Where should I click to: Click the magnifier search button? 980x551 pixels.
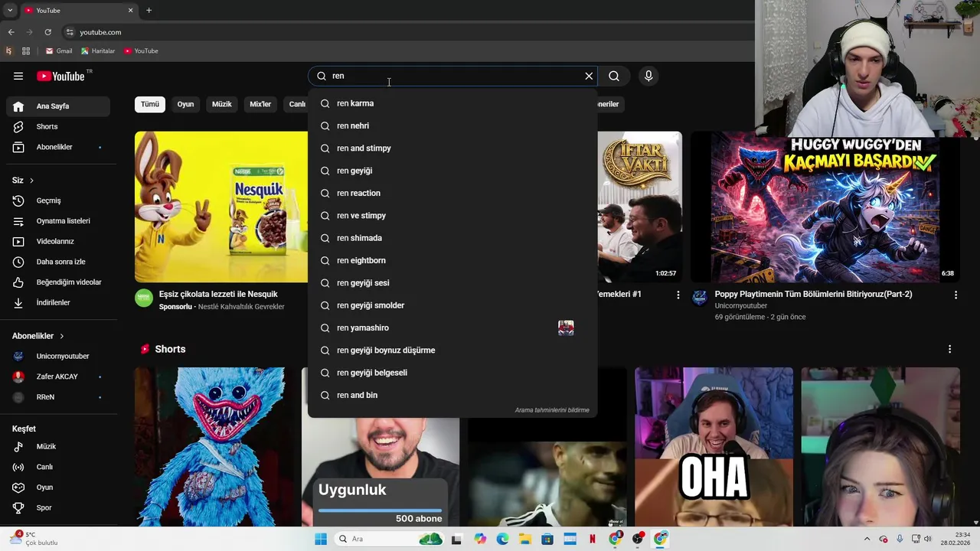pos(614,76)
